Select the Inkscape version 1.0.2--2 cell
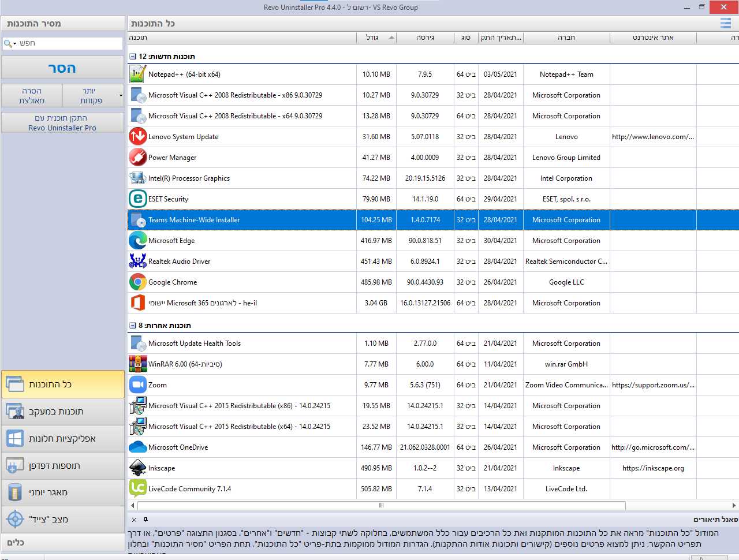 pyautogui.click(x=425, y=468)
